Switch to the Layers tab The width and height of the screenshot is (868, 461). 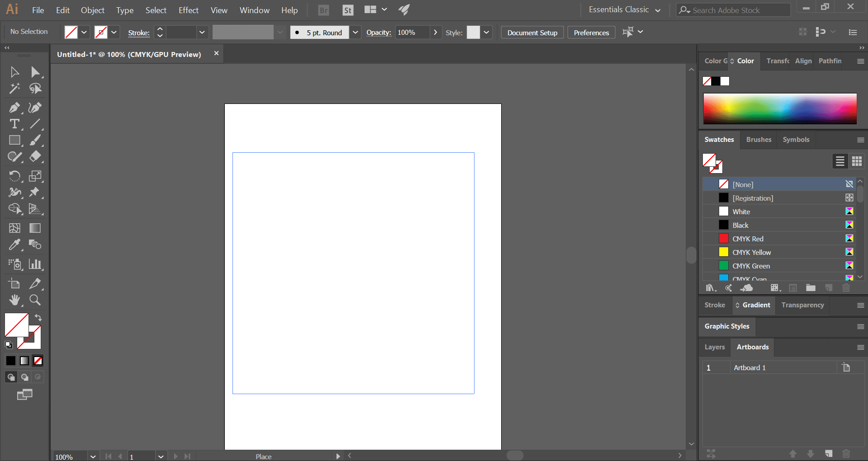[714, 347]
